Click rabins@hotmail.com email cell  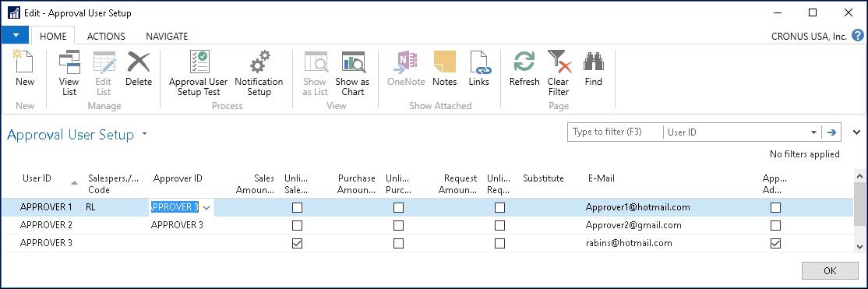point(629,243)
